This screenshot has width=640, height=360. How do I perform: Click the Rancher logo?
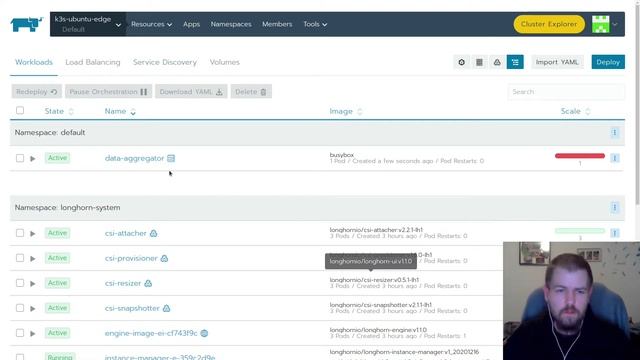point(27,24)
